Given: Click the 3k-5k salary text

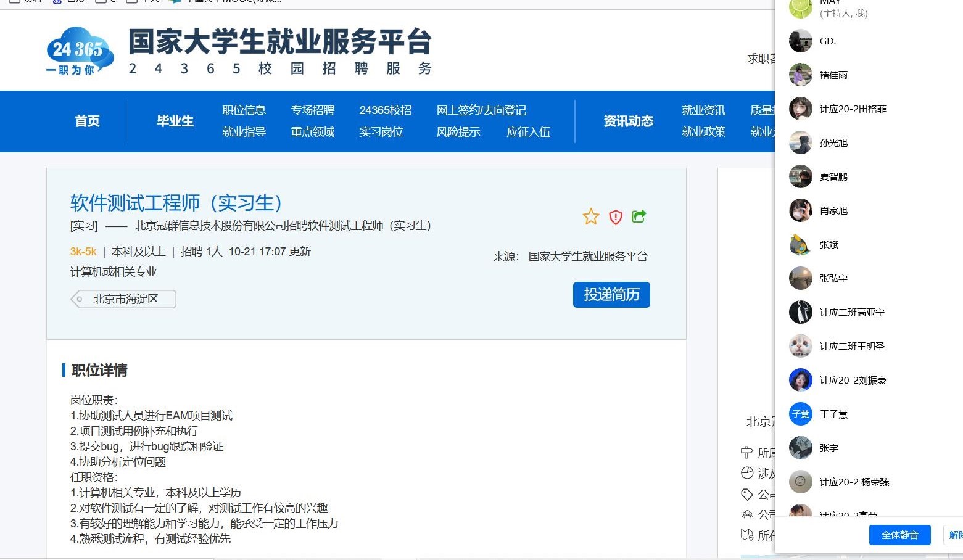Looking at the screenshot, I should tap(83, 252).
